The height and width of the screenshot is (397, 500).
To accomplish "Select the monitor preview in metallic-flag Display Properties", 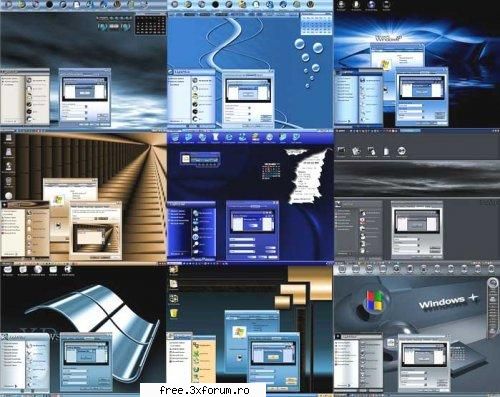I will (86, 353).
